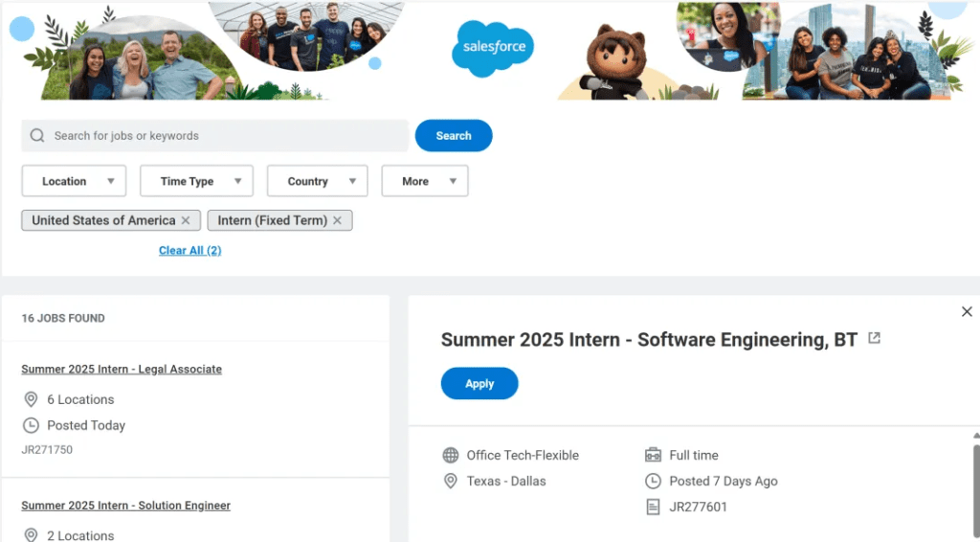Expand the More filters dropdown

click(x=424, y=181)
